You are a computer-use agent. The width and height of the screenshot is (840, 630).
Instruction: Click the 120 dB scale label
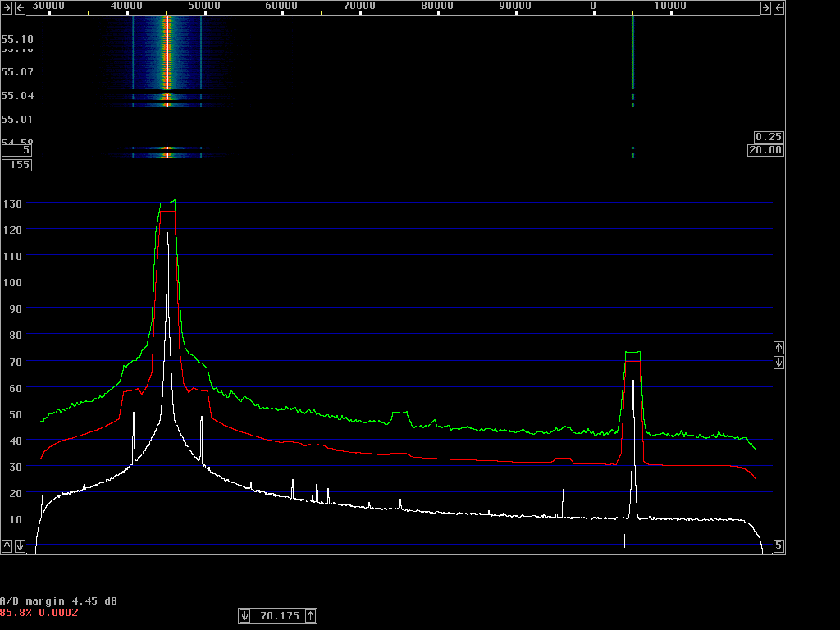point(12,230)
